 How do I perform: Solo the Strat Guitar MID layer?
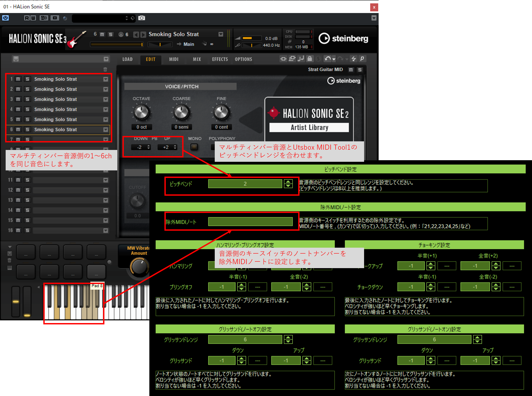tap(360, 70)
